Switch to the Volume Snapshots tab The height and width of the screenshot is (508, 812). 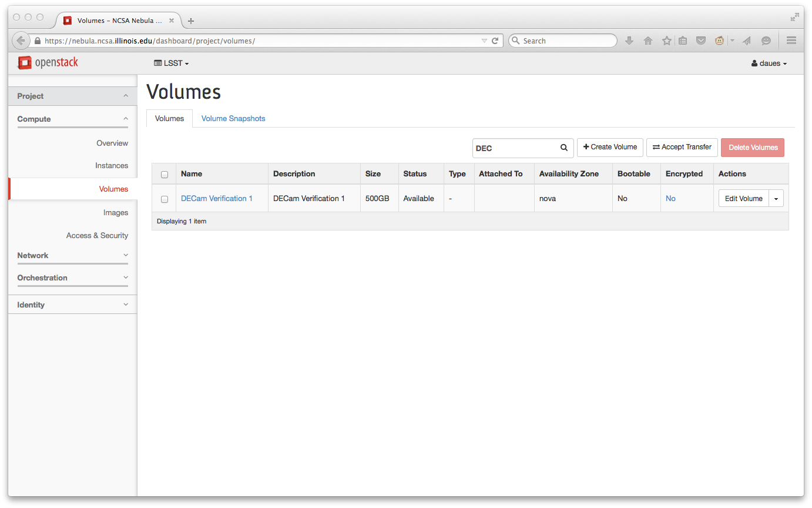click(233, 118)
